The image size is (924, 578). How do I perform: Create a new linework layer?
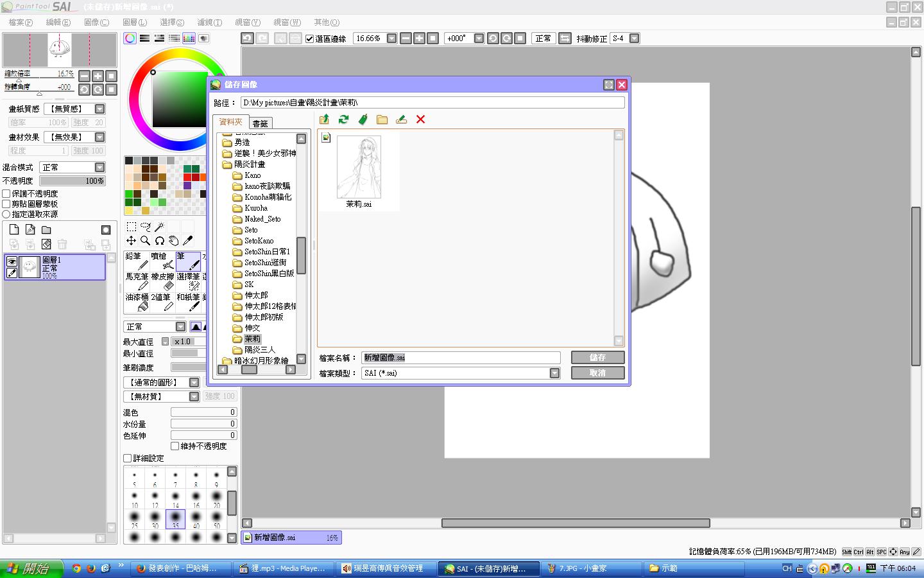click(x=30, y=229)
